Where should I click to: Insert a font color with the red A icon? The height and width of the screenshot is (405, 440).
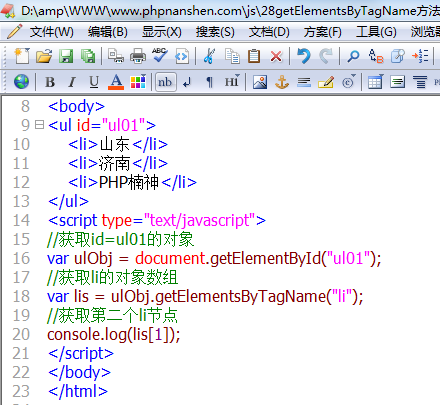(x=116, y=82)
